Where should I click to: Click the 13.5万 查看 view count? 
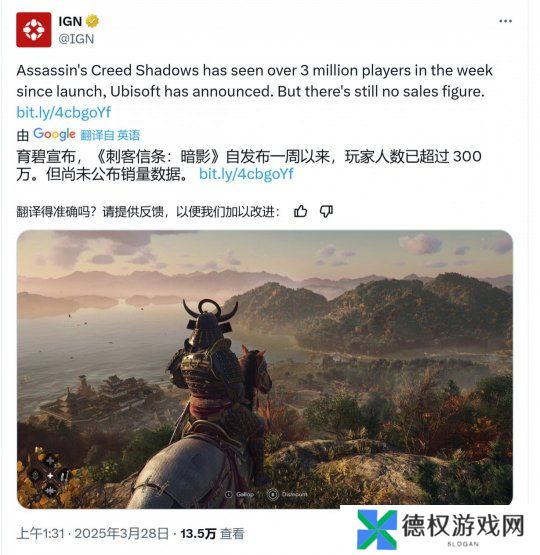[212, 534]
